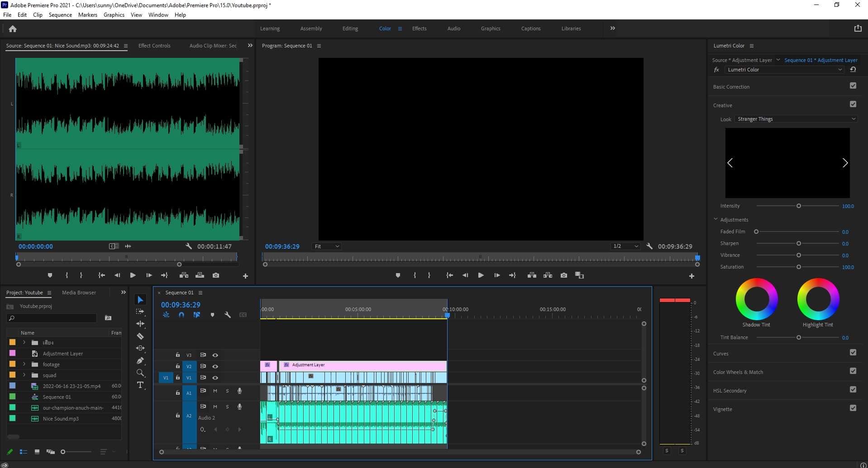Select the Razor tool

pos(140,336)
